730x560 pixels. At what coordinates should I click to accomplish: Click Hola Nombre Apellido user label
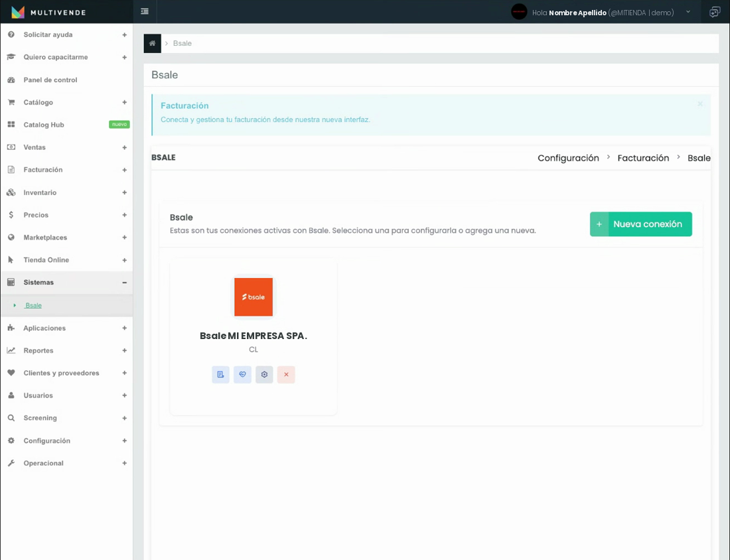pyautogui.click(x=603, y=13)
